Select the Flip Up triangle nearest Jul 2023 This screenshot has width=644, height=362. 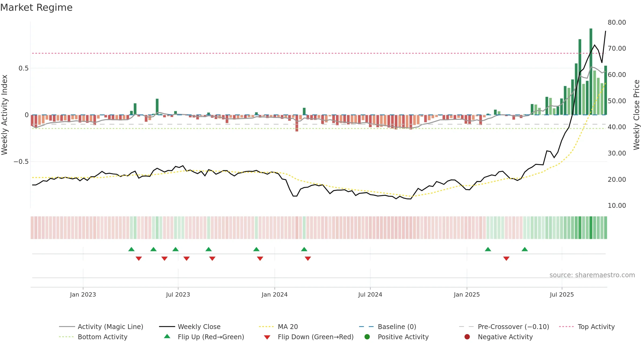[x=175, y=249]
